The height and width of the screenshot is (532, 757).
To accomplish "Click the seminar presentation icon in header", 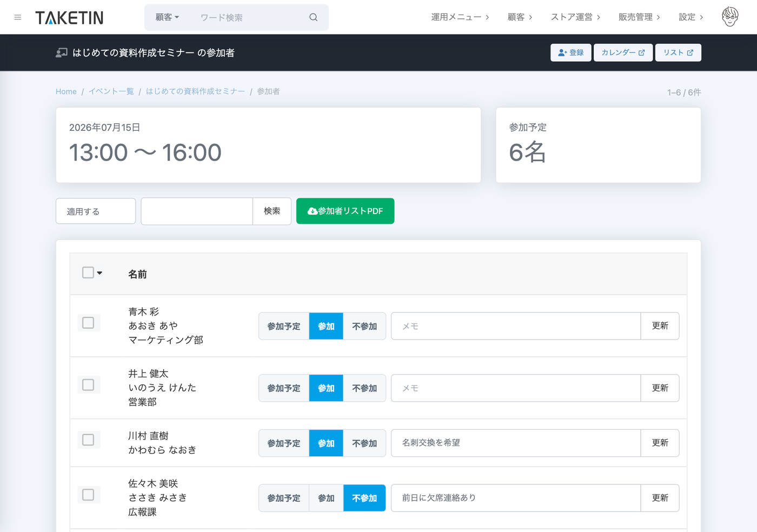I will [62, 52].
